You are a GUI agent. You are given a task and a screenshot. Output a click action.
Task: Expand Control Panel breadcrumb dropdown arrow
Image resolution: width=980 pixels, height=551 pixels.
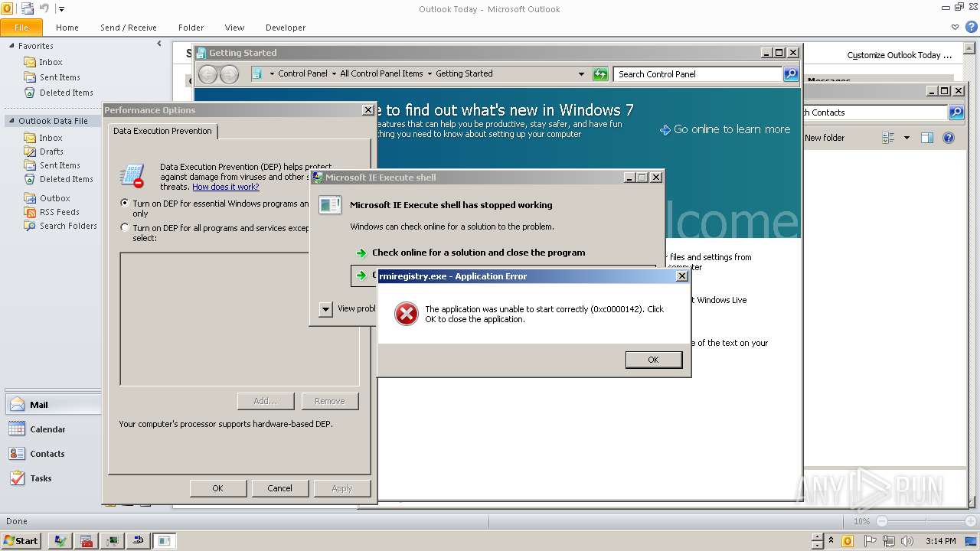click(x=333, y=74)
